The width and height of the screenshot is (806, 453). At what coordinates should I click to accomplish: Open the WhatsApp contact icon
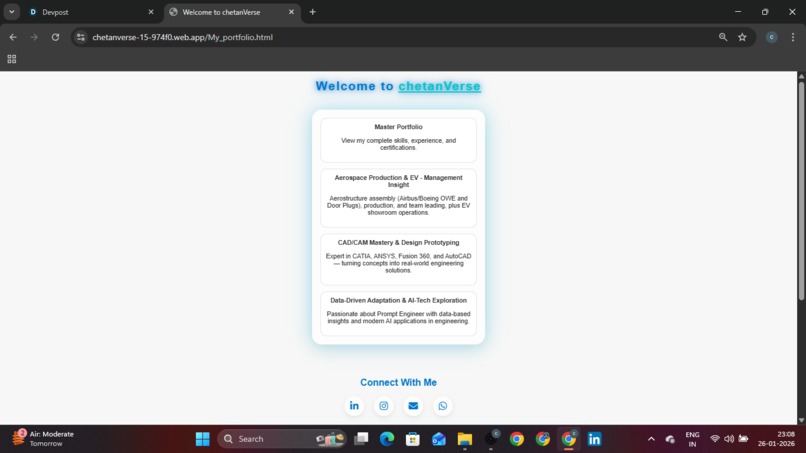443,406
